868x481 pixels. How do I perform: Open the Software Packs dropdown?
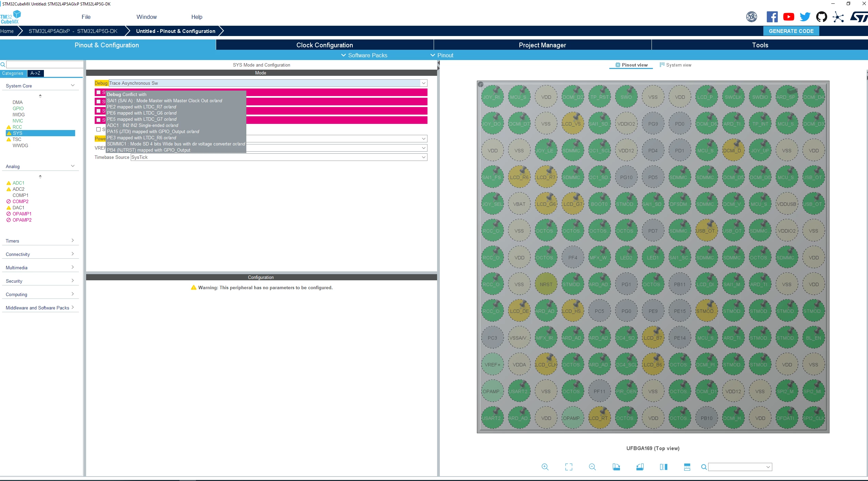(364, 55)
